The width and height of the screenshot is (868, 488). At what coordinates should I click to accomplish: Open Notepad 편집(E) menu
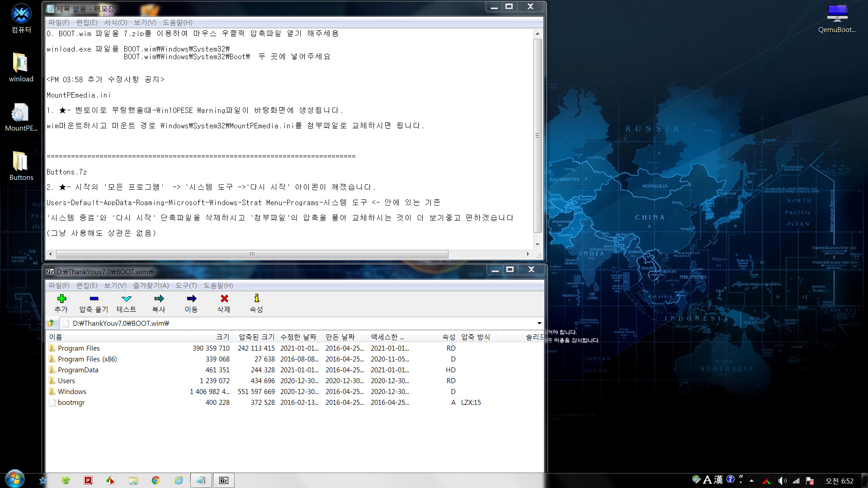click(x=87, y=22)
